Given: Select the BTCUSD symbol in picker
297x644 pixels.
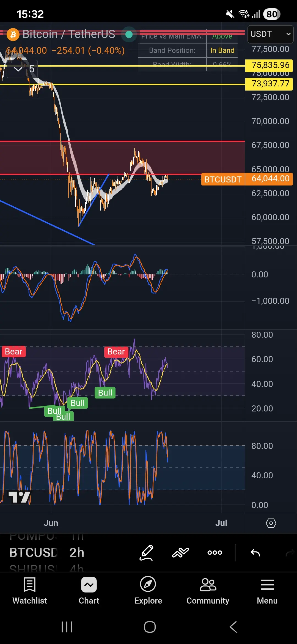Looking at the screenshot, I should coord(33,552).
